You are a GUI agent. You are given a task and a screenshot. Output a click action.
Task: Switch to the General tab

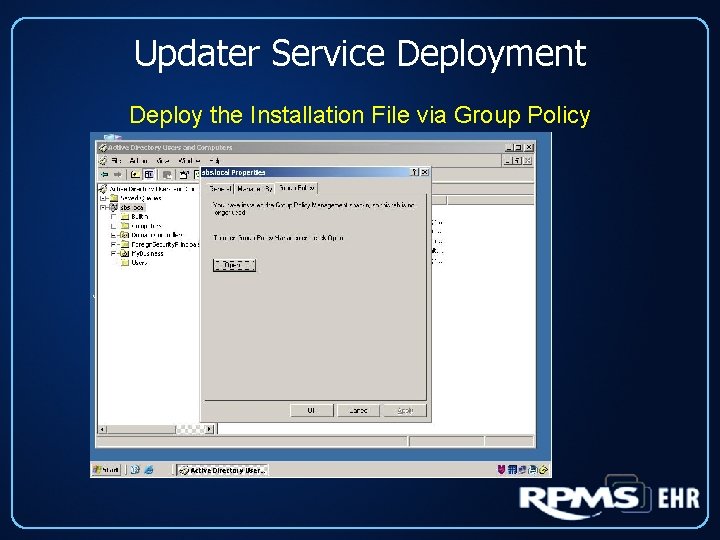coord(220,189)
